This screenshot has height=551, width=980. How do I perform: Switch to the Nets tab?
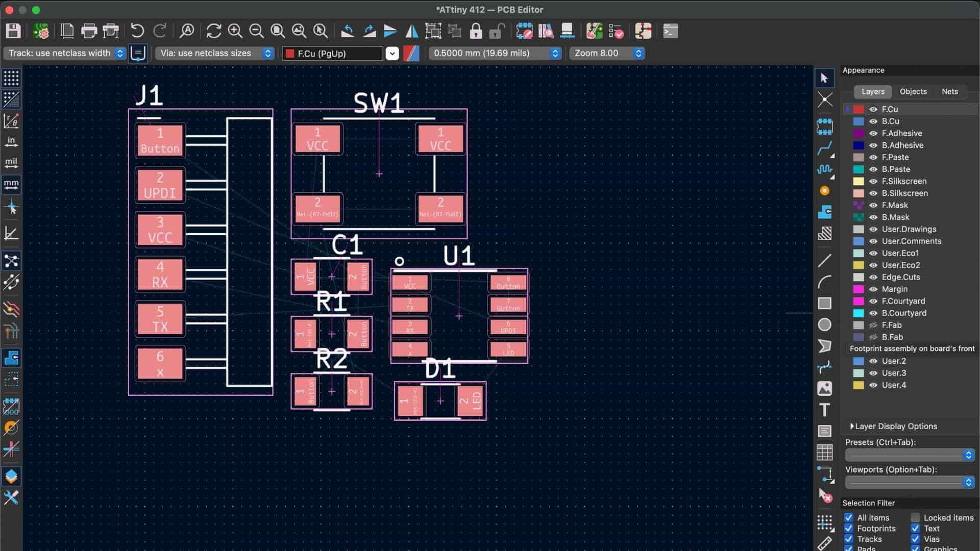point(949,92)
